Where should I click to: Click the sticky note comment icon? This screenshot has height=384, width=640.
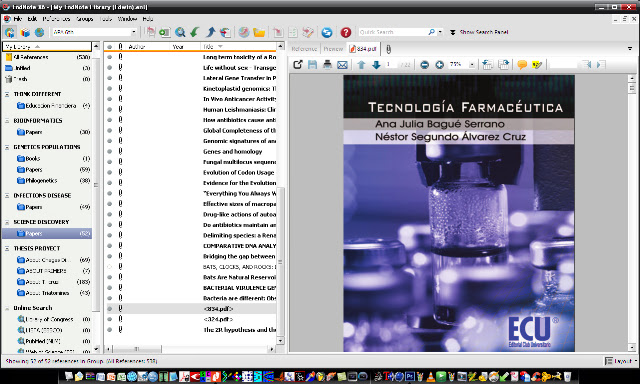(x=522, y=64)
